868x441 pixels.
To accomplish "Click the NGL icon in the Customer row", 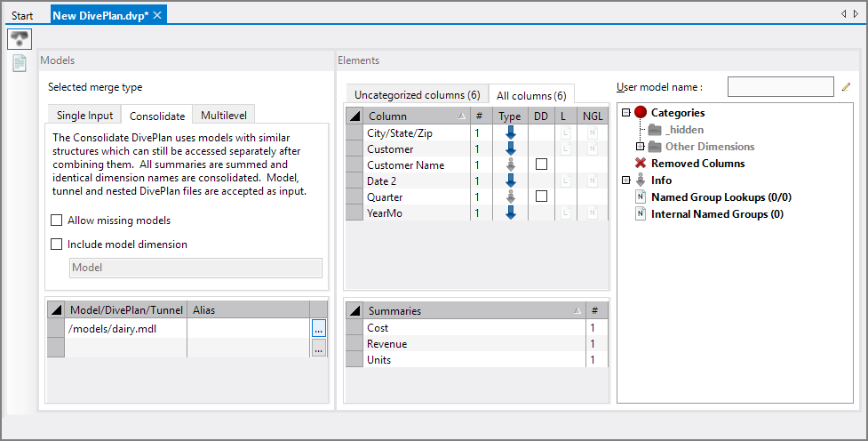I will [x=592, y=149].
